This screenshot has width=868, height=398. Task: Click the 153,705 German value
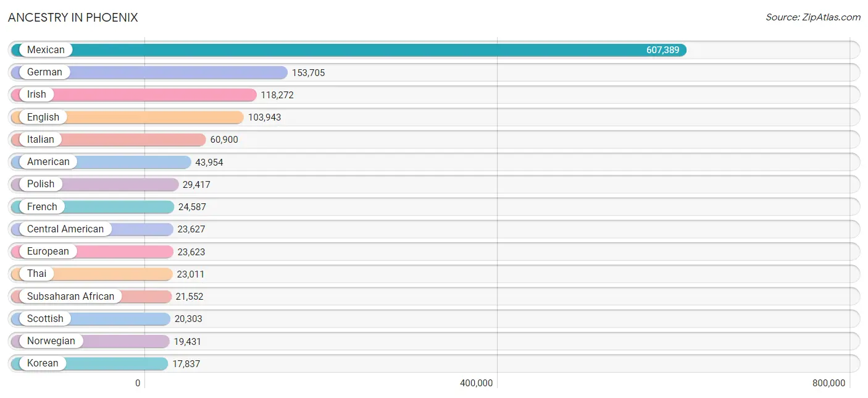(x=308, y=73)
